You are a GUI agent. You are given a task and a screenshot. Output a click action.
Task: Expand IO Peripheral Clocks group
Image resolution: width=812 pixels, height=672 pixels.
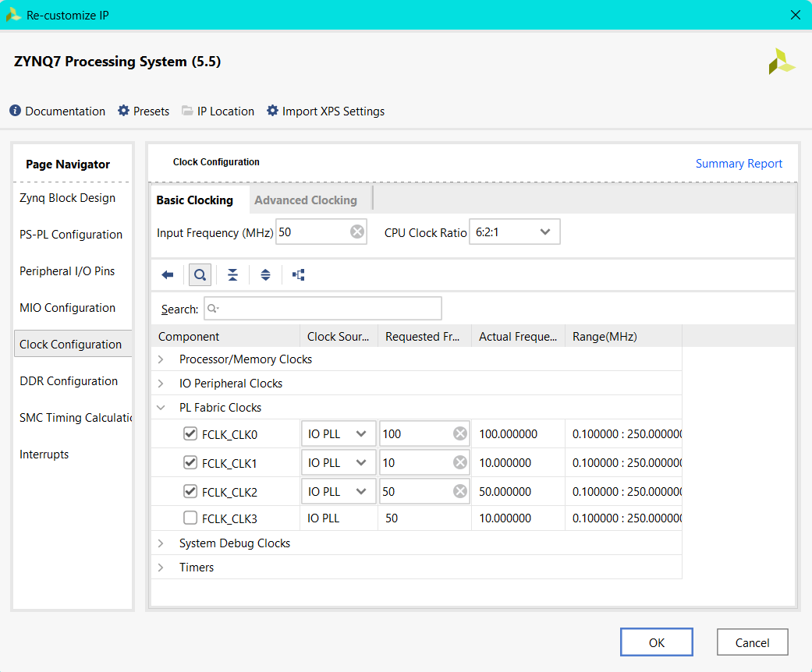(161, 384)
